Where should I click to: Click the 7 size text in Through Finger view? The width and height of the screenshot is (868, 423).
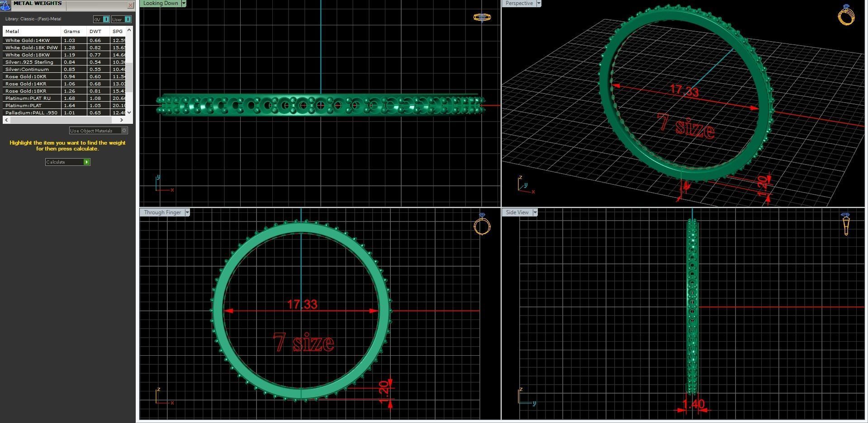(x=304, y=342)
